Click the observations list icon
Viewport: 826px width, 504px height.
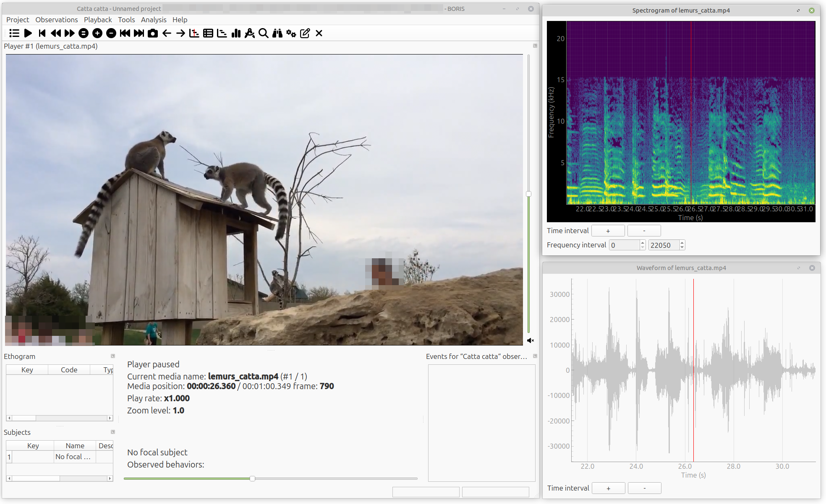[14, 33]
